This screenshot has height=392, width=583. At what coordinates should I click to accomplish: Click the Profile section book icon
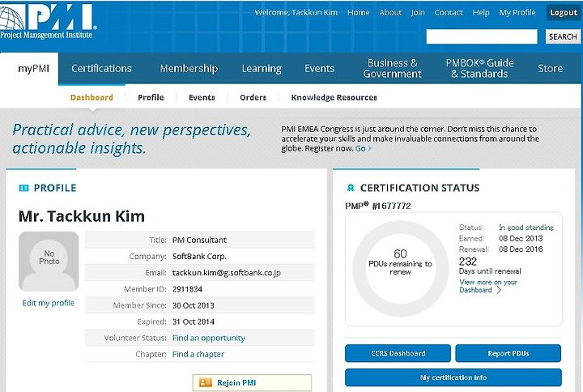click(x=23, y=188)
